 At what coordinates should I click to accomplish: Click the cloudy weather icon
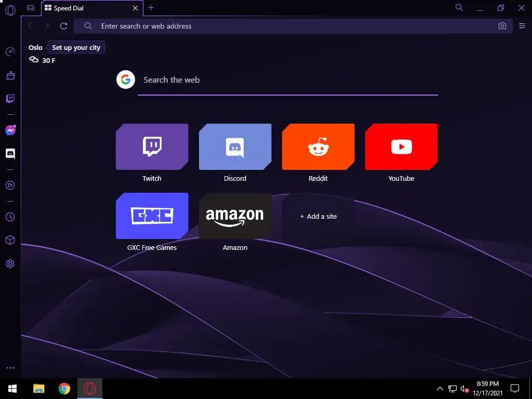[34, 60]
